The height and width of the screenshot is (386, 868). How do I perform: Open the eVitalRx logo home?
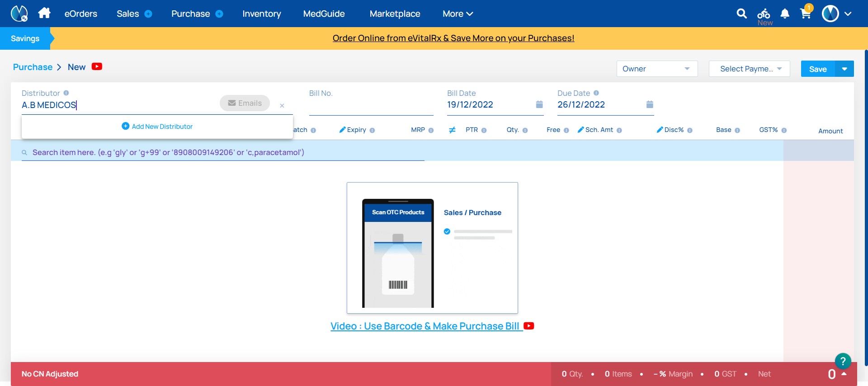(19, 14)
